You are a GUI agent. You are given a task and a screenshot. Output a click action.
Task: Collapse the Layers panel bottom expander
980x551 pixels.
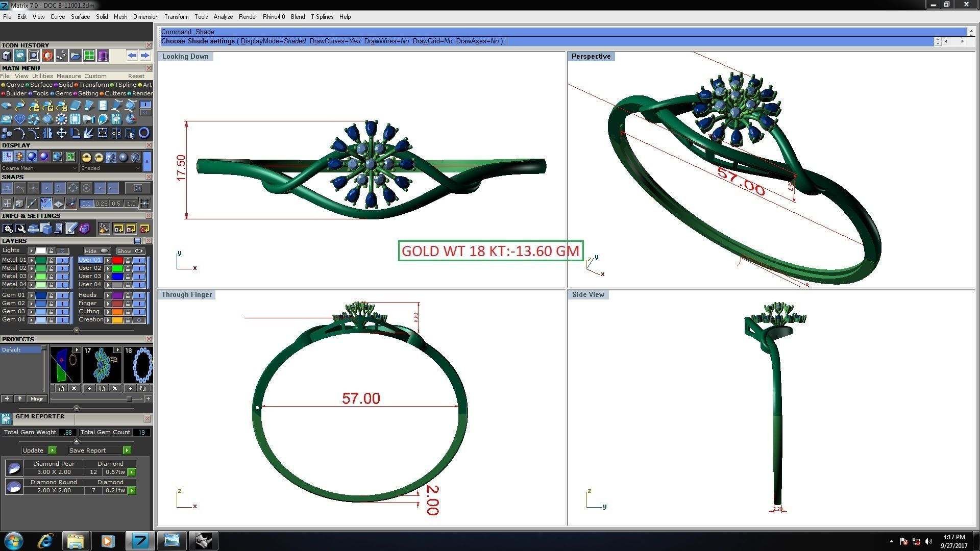point(77,330)
